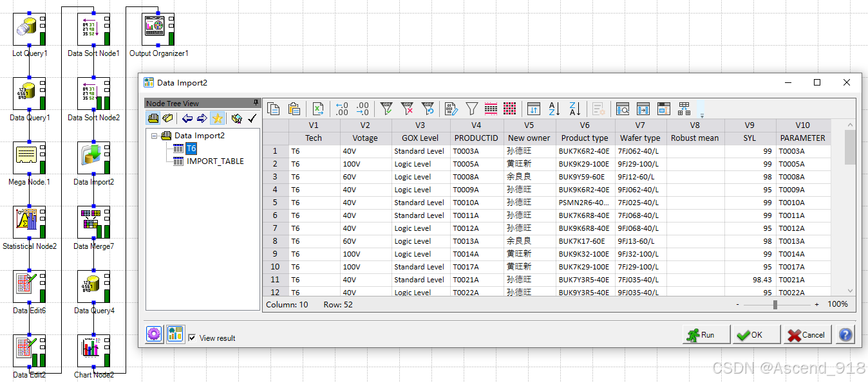
Task: Click the Paste icon in the toolbar
Action: click(294, 108)
